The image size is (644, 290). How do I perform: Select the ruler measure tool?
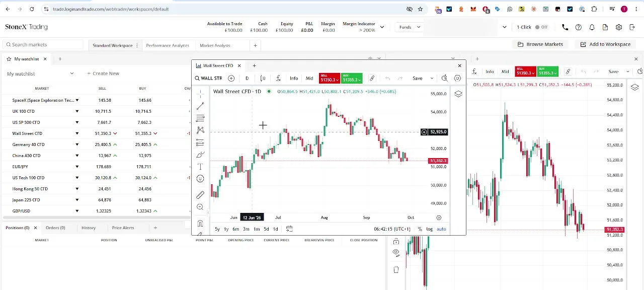[200, 195]
